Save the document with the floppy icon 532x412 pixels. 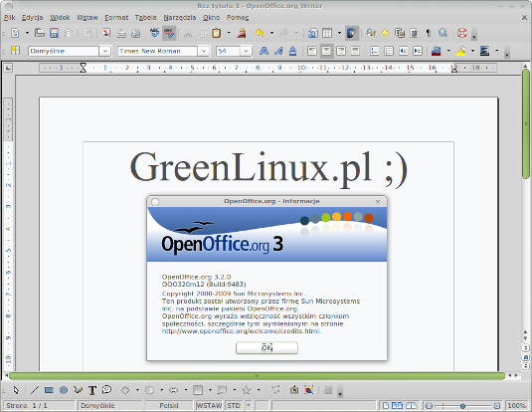(55, 33)
